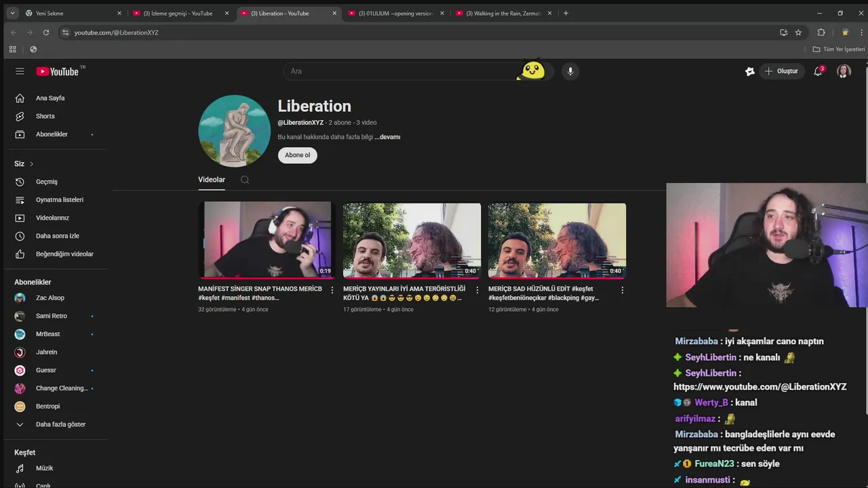
Task: Expand channel description with ...devamı
Action: tap(388, 137)
